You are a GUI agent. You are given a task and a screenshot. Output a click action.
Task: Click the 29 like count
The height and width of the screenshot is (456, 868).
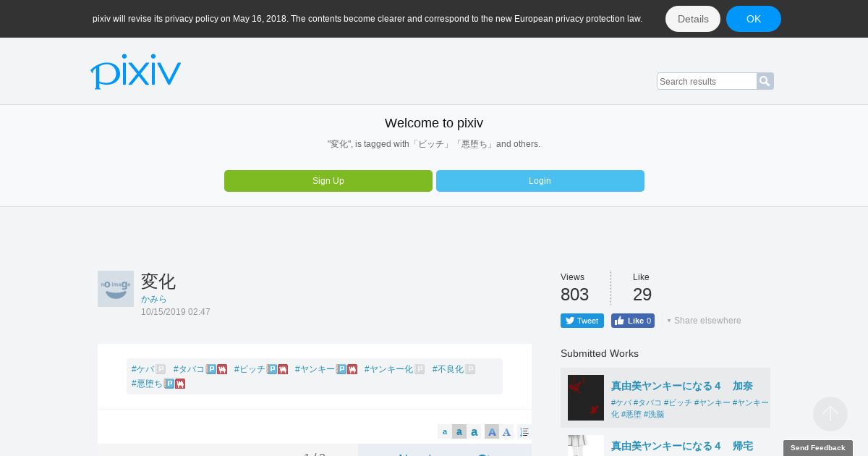642,295
